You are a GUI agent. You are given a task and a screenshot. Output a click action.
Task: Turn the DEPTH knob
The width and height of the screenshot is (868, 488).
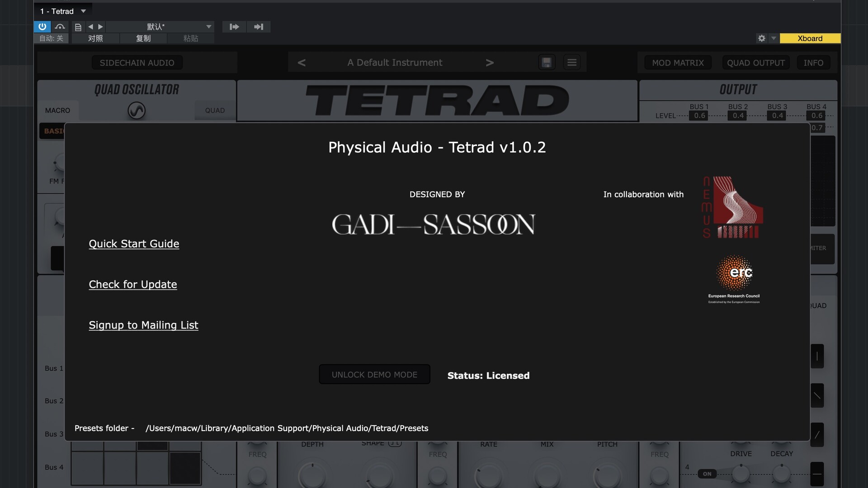(x=312, y=476)
